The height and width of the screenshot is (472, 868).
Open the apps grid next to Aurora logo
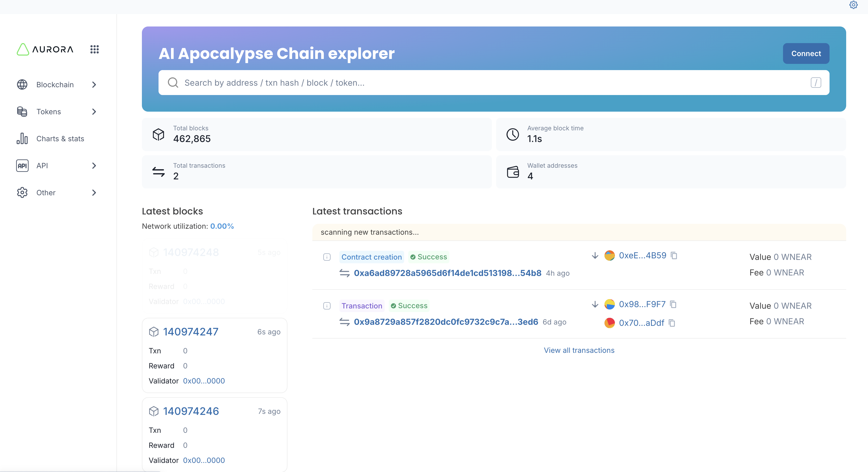pyautogui.click(x=94, y=50)
